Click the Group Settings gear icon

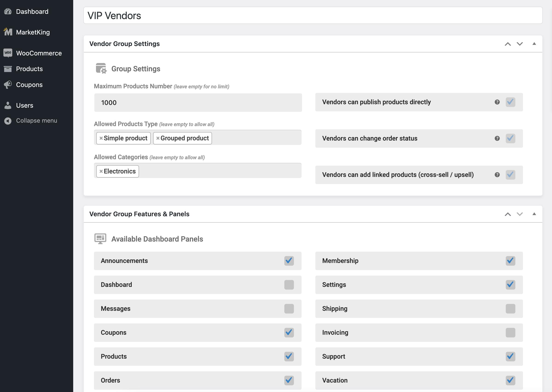click(x=101, y=69)
